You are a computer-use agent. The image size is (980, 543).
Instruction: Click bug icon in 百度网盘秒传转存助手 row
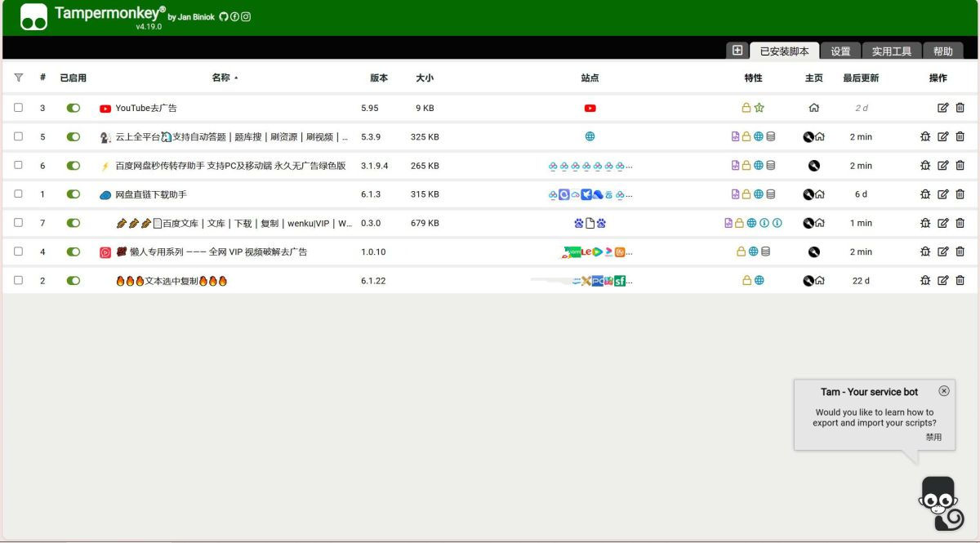(x=925, y=165)
